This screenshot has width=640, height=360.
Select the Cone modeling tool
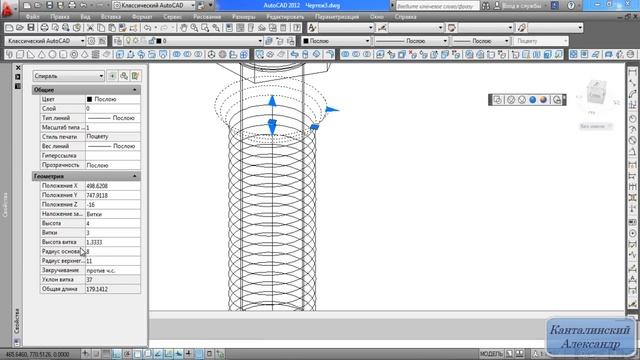click(x=42, y=54)
